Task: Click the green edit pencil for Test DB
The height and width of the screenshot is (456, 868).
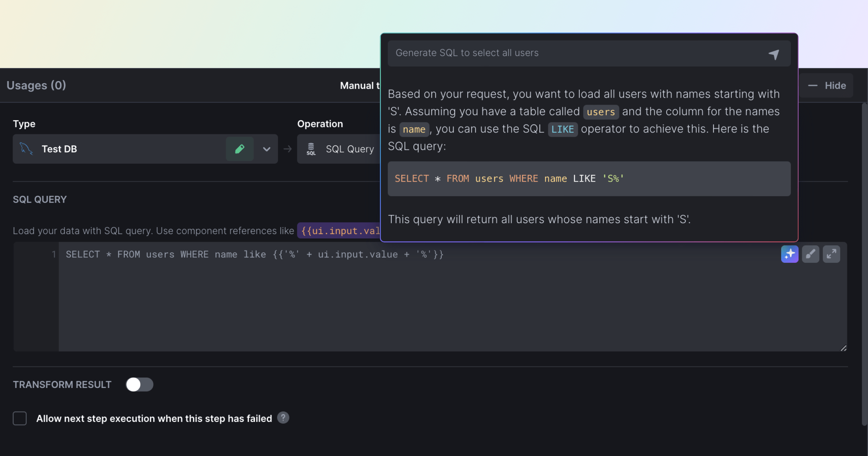Action: (239, 149)
